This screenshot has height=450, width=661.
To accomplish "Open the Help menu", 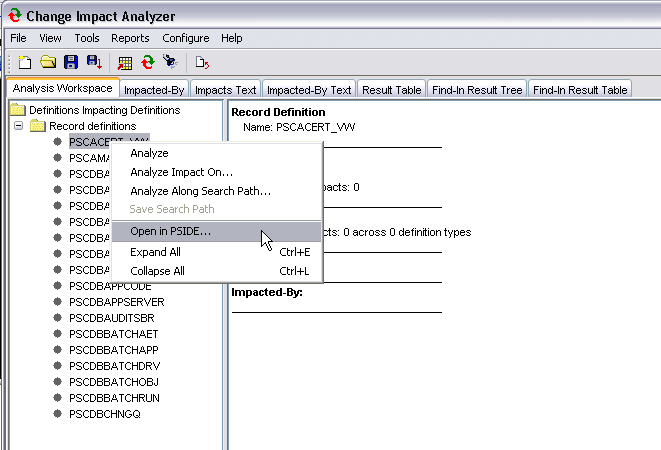I will (231, 38).
